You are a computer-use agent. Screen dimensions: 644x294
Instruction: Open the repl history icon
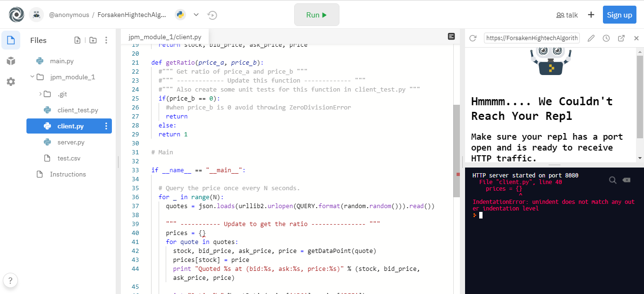212,15
